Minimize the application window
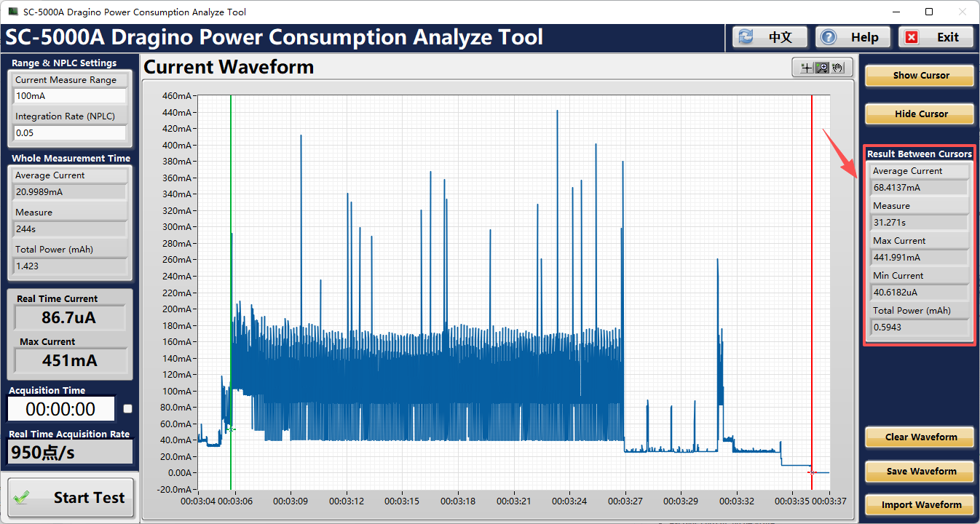The height and width of the screenshot is (524, 980). 896,12
